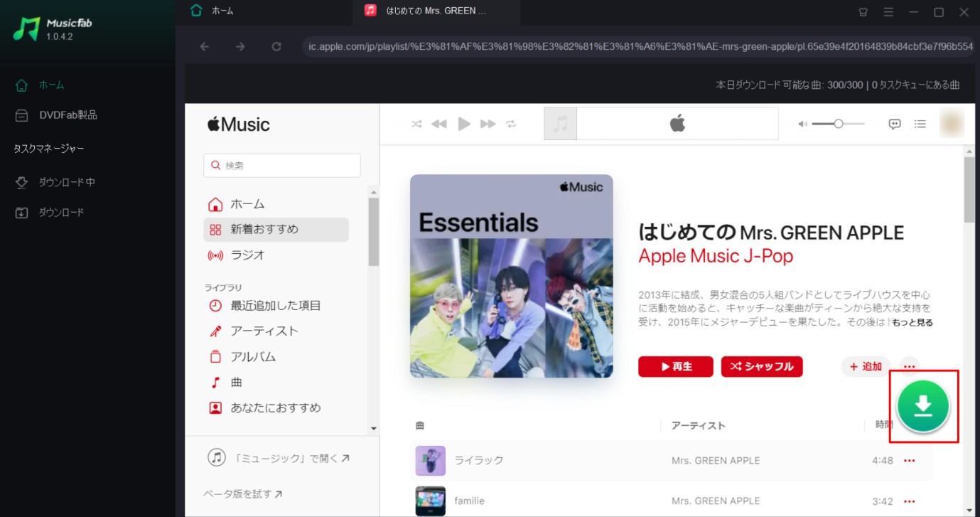Click the 検索 search field
The image size is (980, 517).
pos(282,165)
